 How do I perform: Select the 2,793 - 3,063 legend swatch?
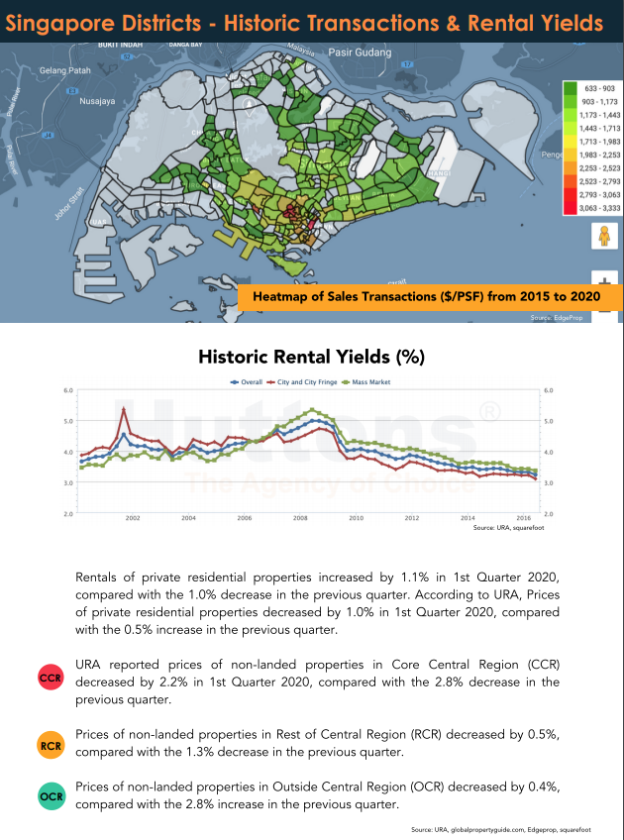pyautogui.click(x=571, y=195)
